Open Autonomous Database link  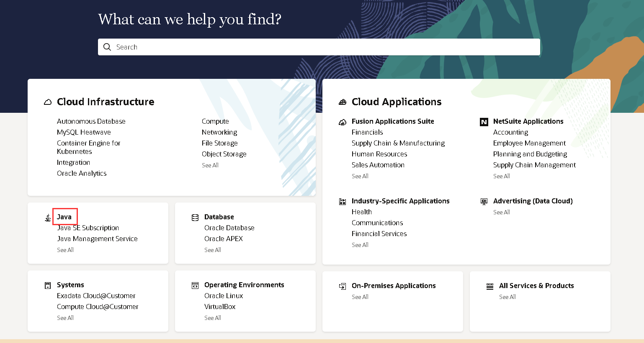point(91,121)
